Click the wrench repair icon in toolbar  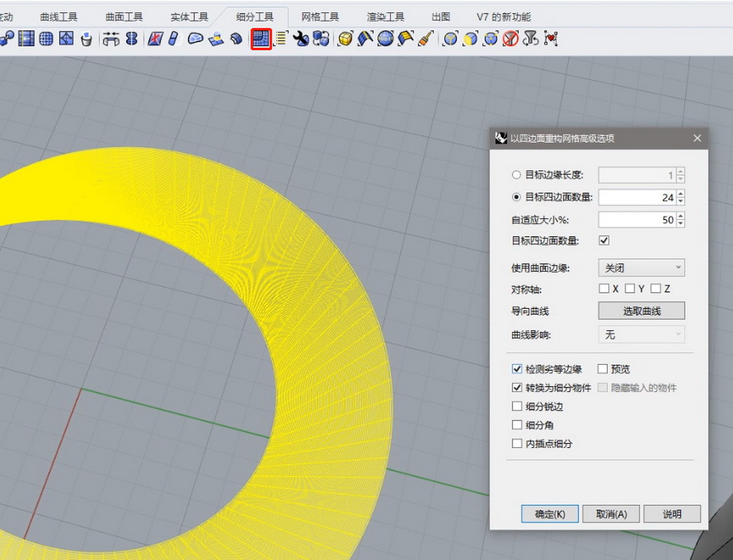[x=301, y=38]
